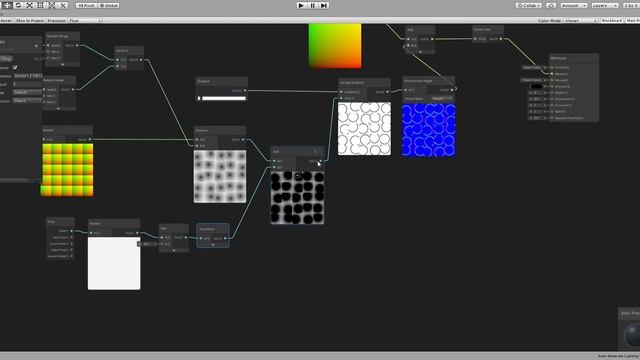Open the Mode dropdown showing Default
640x360 pixels.
27,92
